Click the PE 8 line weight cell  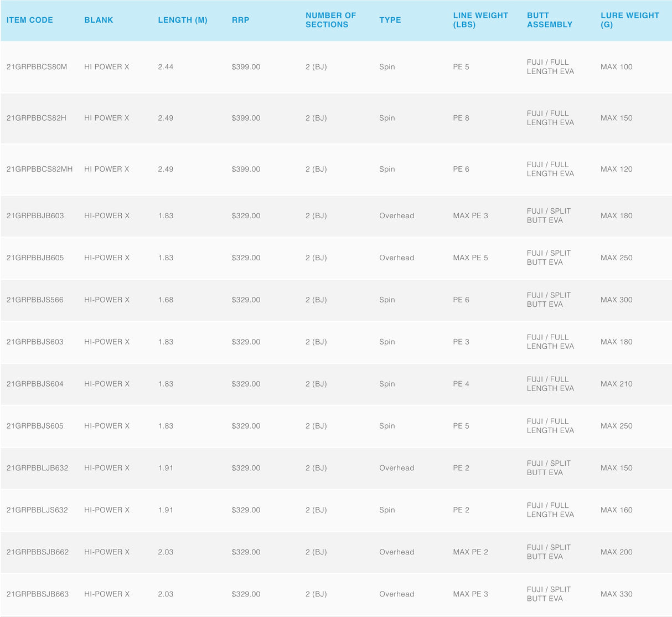click(x=461, y=118)
